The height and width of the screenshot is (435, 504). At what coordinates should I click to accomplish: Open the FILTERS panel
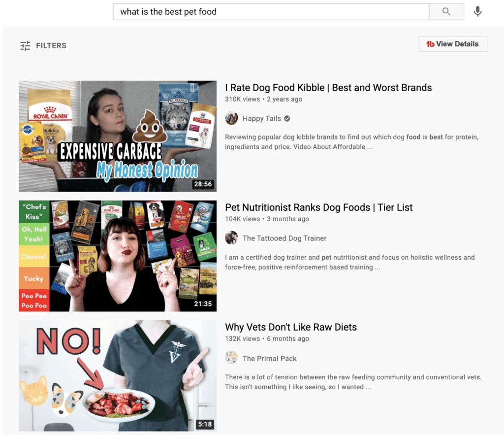tap(51, 45)
